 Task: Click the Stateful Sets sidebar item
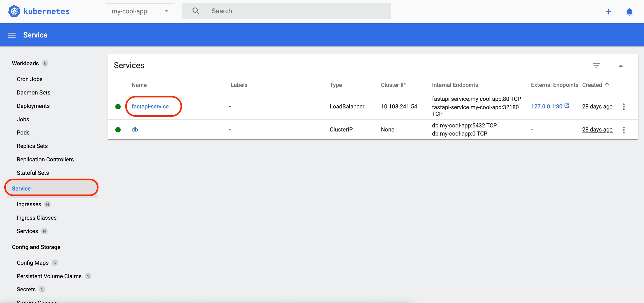[x=32, y=173]
